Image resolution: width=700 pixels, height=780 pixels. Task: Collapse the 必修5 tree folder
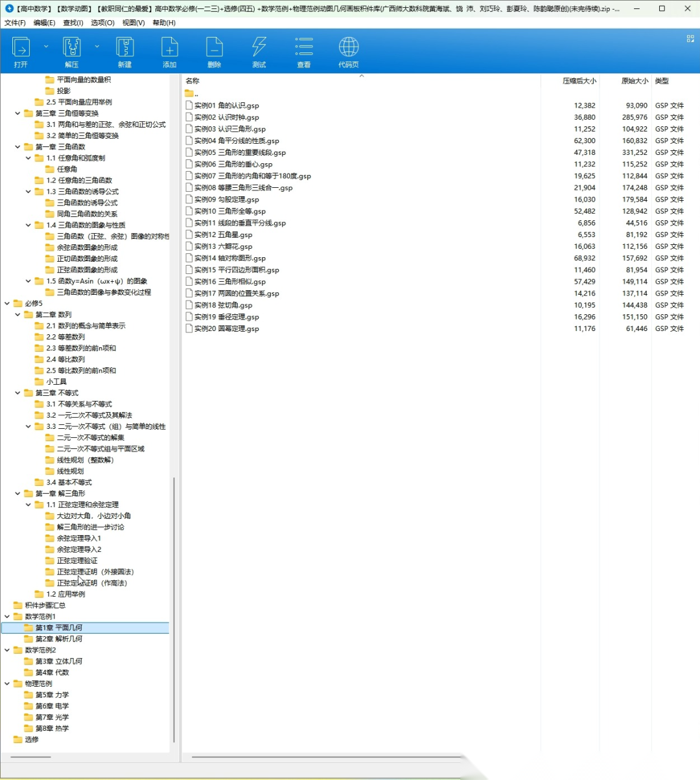tap(7, 303)
